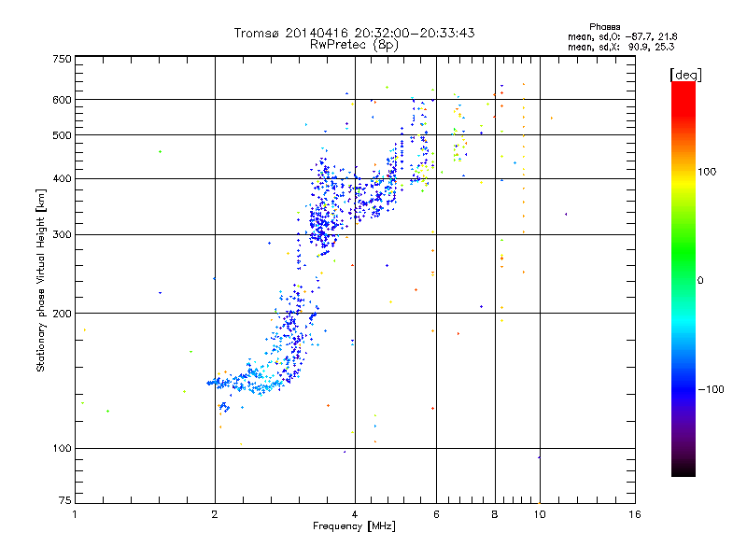This screenshot has height=560, width=747.
Task: Click the "Phases" heading
Action: pyautogui.click(x=604, y=27)
